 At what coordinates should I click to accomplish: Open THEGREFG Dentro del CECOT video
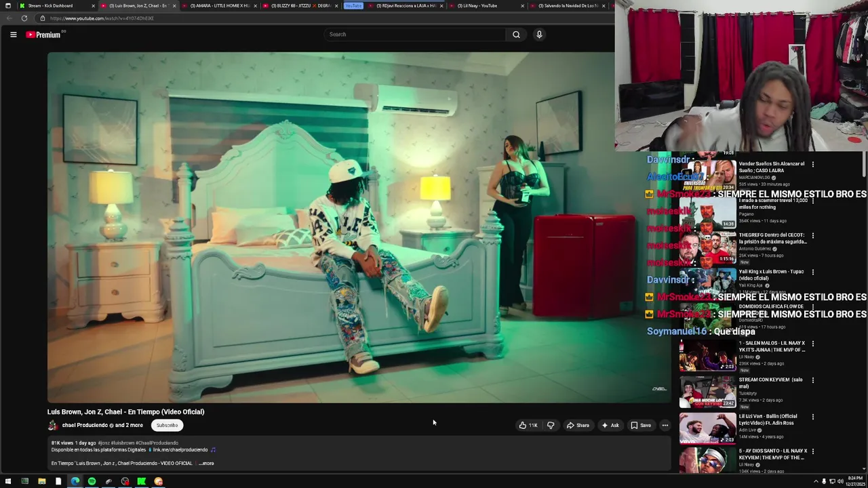click(708, 248)
